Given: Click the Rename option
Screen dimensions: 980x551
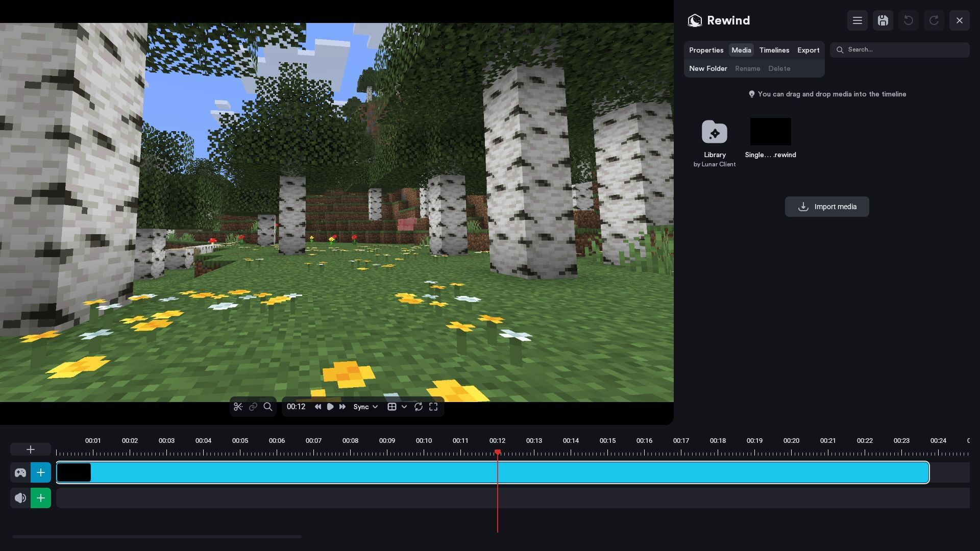Looking at the screenshot, I should (x=748, y=68).
